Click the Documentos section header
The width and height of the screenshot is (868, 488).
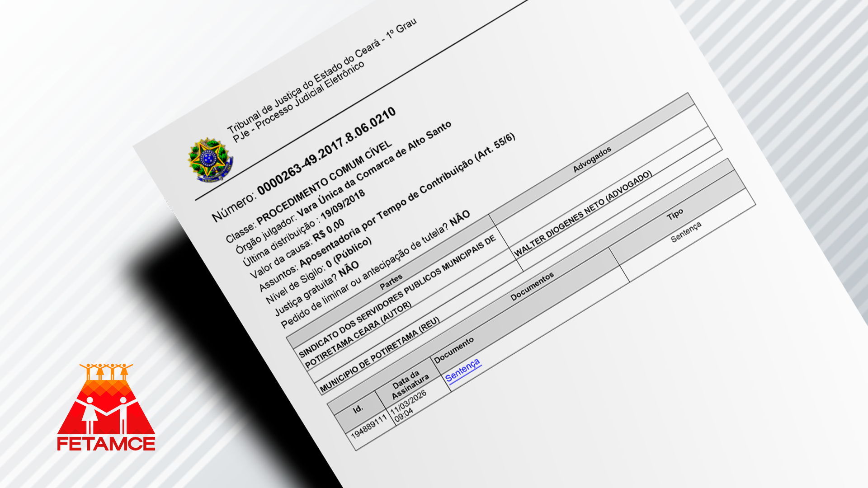pyautogui.click(x=533, y=286)
